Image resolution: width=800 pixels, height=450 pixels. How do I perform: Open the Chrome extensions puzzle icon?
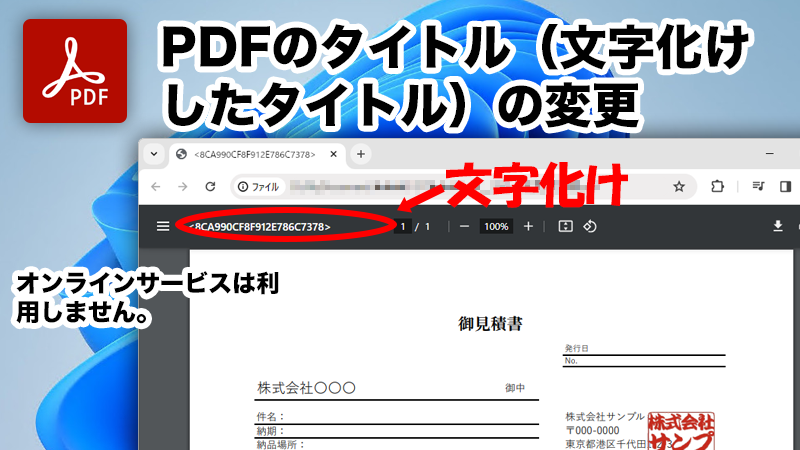point(716,186)
